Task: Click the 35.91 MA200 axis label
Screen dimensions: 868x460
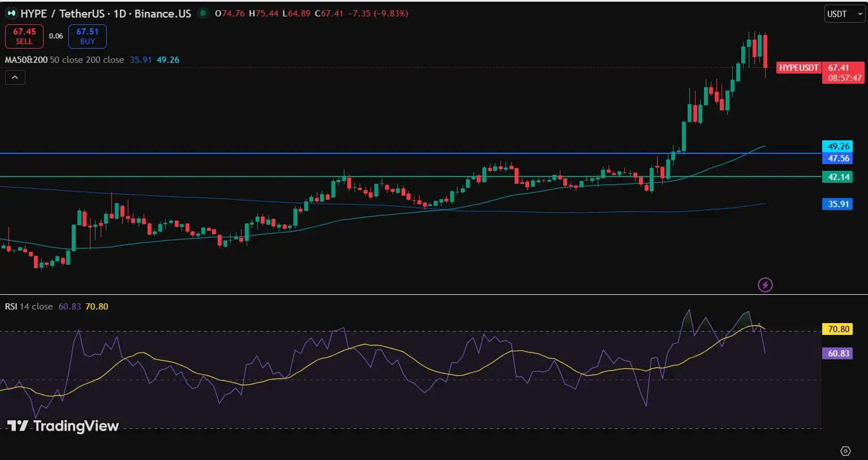Action: (839, 204)
